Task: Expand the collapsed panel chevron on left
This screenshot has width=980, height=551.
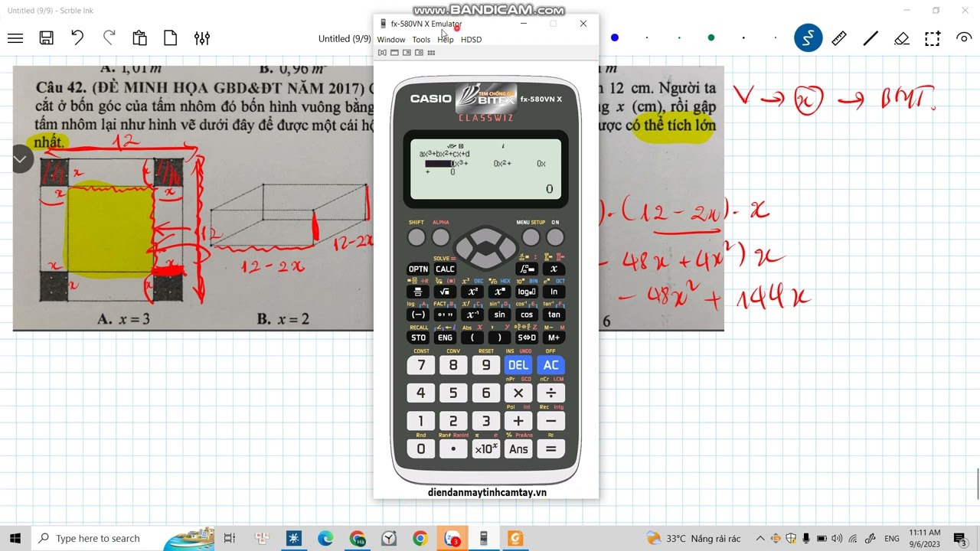Action: point(20,160)
